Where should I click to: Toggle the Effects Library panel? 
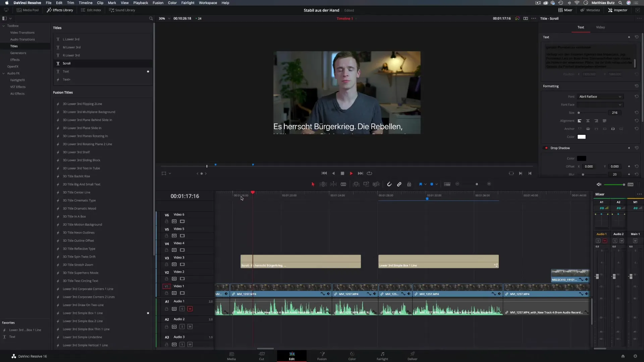[60, 10]
